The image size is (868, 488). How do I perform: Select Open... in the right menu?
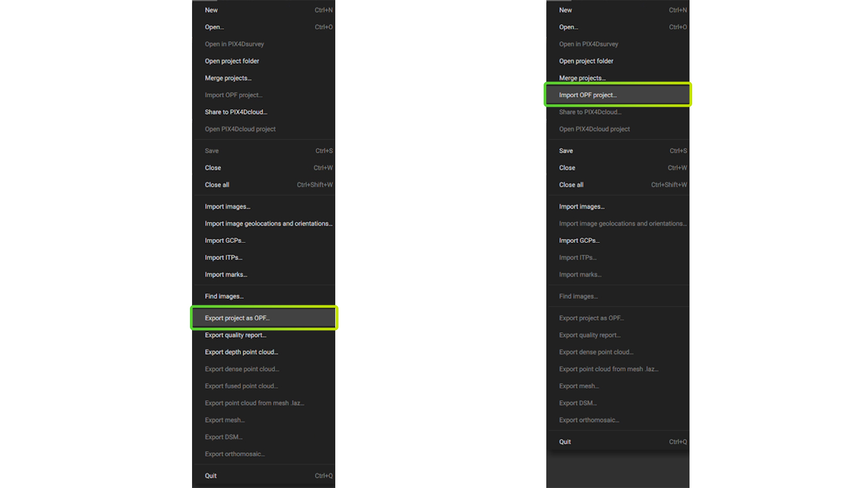coord(618,27)
